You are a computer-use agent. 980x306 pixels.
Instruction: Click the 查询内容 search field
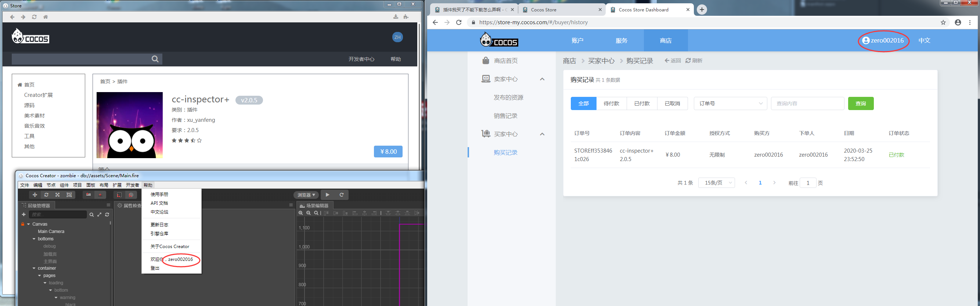click(807, 103)
